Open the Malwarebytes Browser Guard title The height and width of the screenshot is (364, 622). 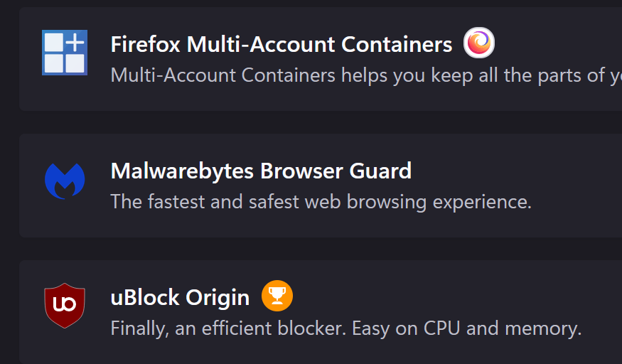[261, 171]
